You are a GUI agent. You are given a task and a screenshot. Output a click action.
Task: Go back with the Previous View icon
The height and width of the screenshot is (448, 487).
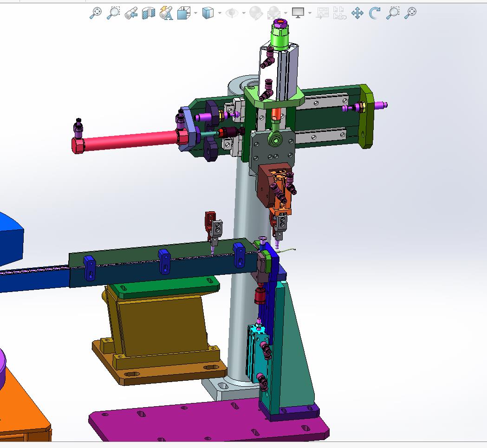pos(131,13)
